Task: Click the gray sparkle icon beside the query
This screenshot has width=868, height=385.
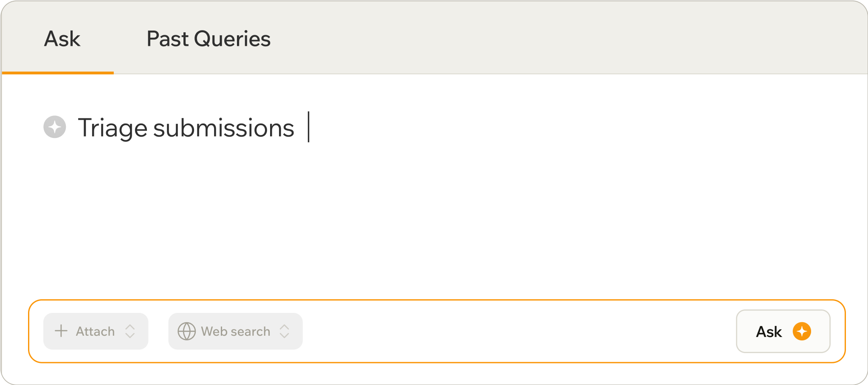Action: [x=55, y=127]
